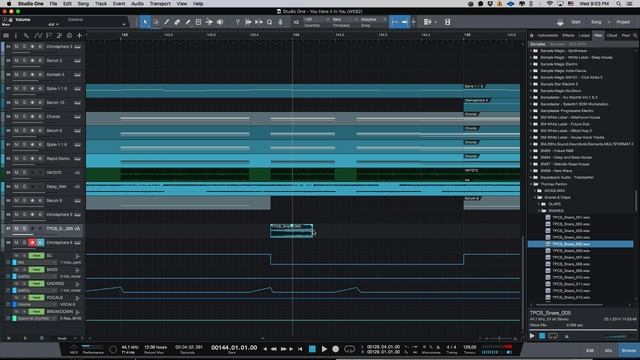This screenshot has height=360, width=640.
Task: Add tracks with plus icon
Action: (80, 36)
